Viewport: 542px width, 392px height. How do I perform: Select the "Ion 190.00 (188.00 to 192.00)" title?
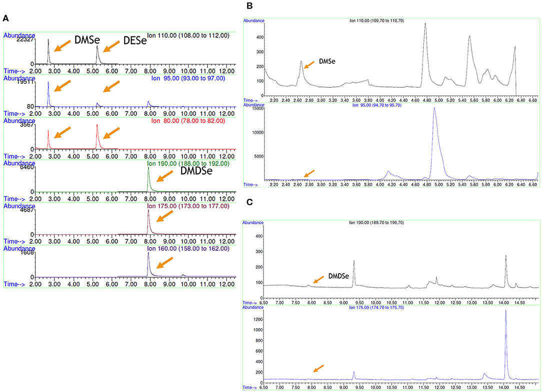(188, 163)
